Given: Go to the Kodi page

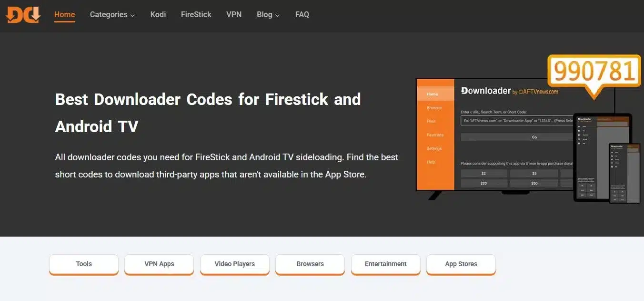Looking at the screenshot, I should pyautogui.click(x=158, y=14).
